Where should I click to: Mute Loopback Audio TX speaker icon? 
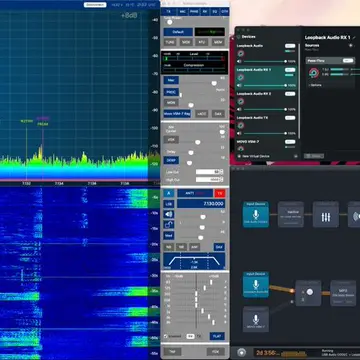click(x=239, y=133)
